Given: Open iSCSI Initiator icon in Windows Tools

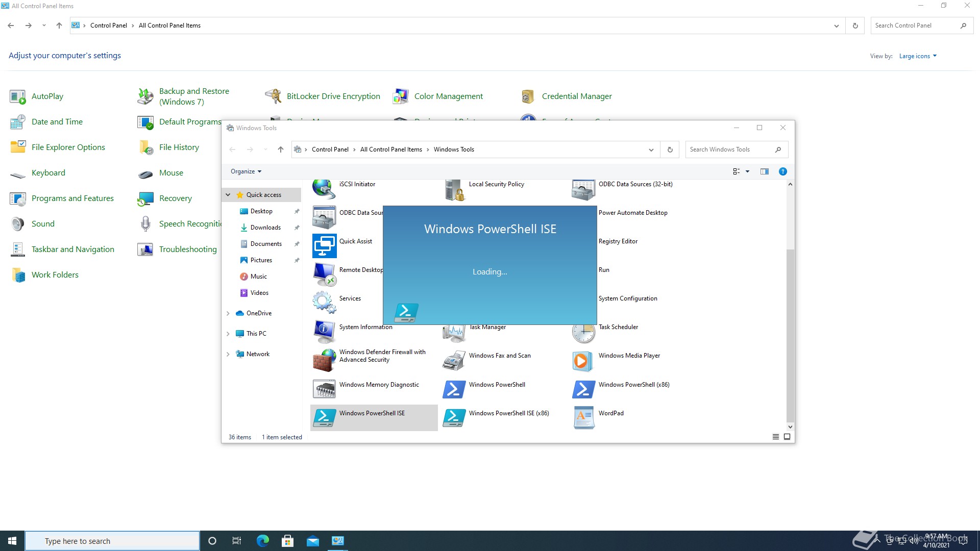Looking at the screenshot, I should [x=324, y=189].
